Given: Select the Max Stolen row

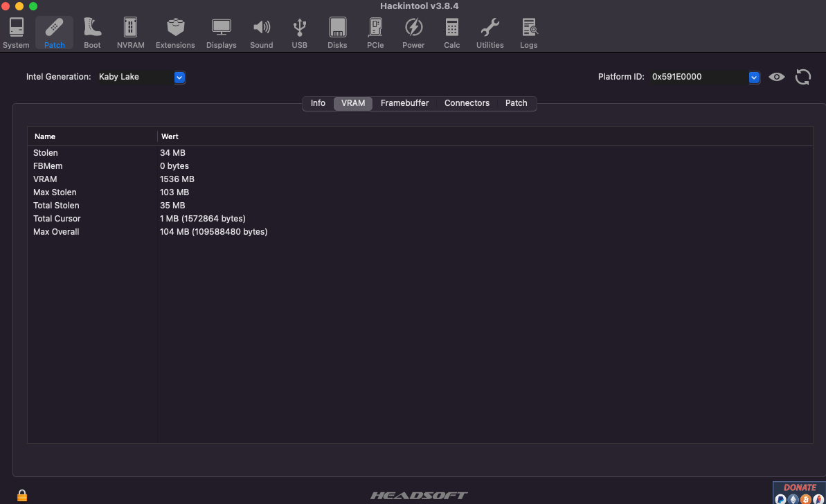Looking at the screenshot, I should pos(420,192).
